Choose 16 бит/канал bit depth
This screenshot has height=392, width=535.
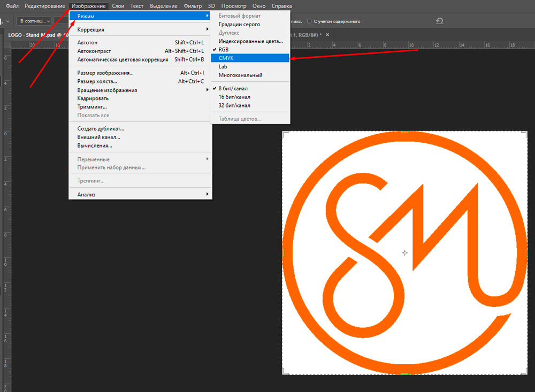[250, 97]
